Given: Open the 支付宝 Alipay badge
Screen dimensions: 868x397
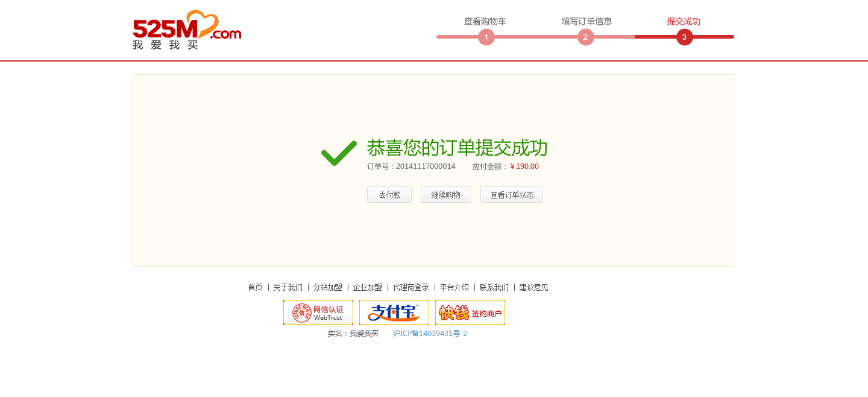Looking at the screenshot, I should point(394,313).
